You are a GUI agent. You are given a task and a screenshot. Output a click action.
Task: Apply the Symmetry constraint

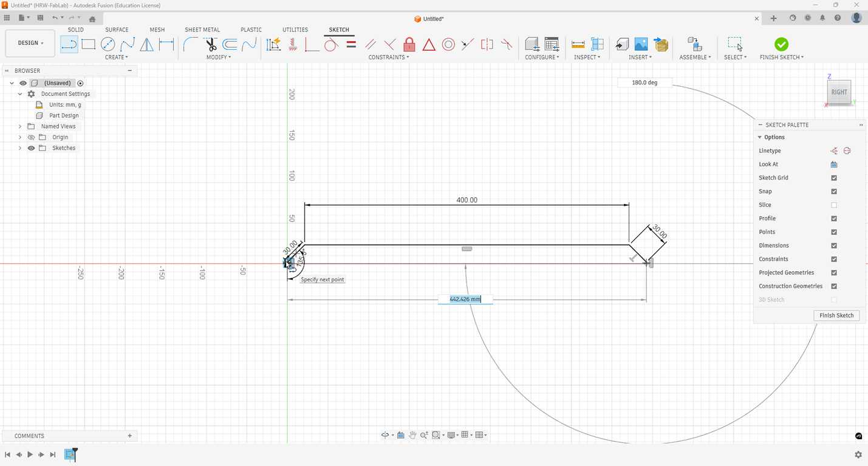[487, 44]
